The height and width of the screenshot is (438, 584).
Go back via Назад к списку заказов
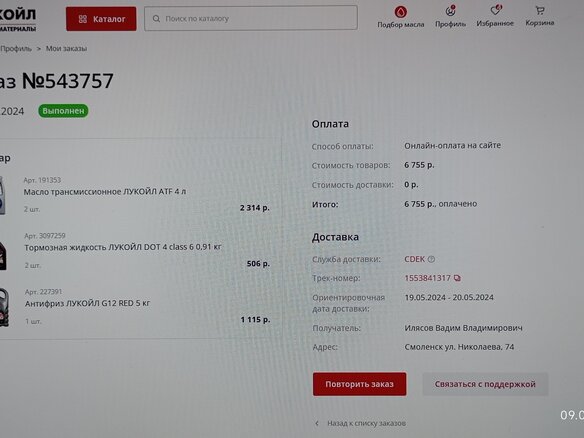[366, 423]
